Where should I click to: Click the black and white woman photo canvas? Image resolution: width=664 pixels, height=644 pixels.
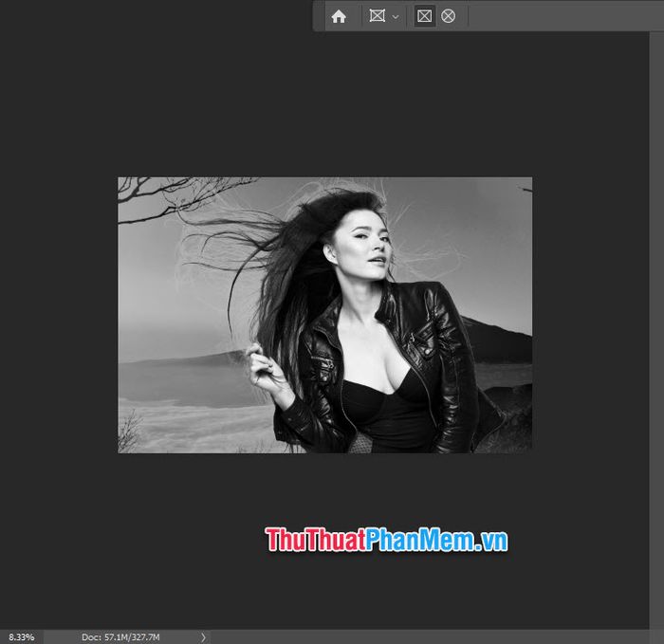[324, 315]
